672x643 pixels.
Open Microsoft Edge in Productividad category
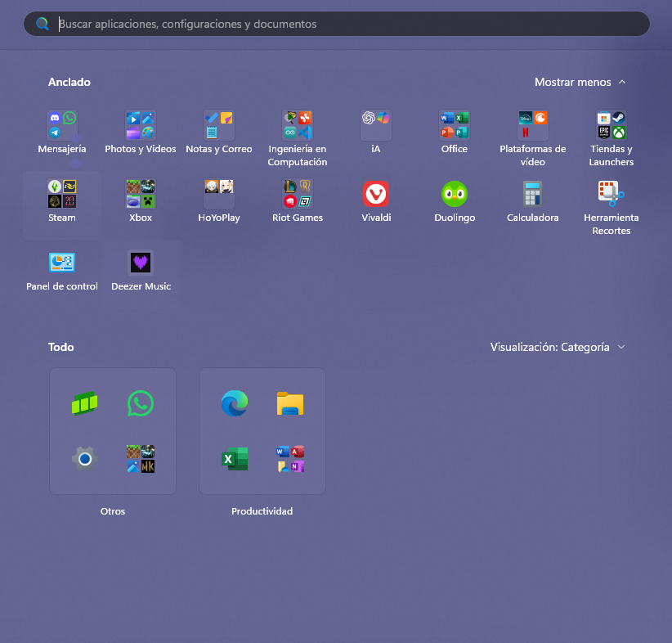pyautogui.click(x=235, y=403)
